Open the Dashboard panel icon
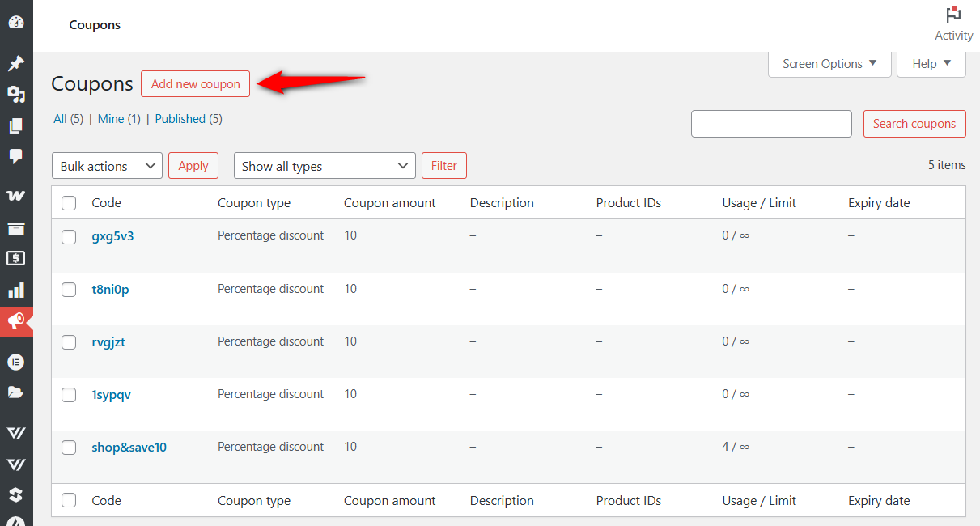 tap(16, 22)
